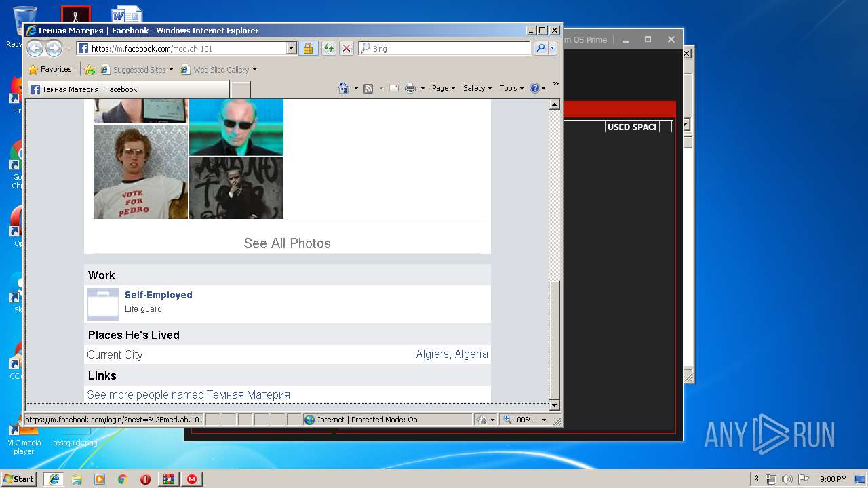Open the Web Slice Gallery link
Viewport: 868px width, 488px height.
point(218,70)
